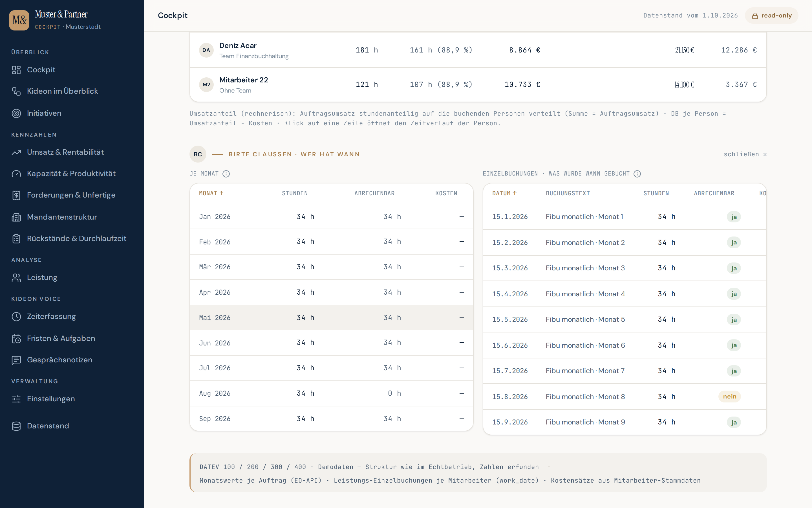Click the Fristen & Aufgaben calendar icon
Screen dimensions: 812x508
(16, 338)
